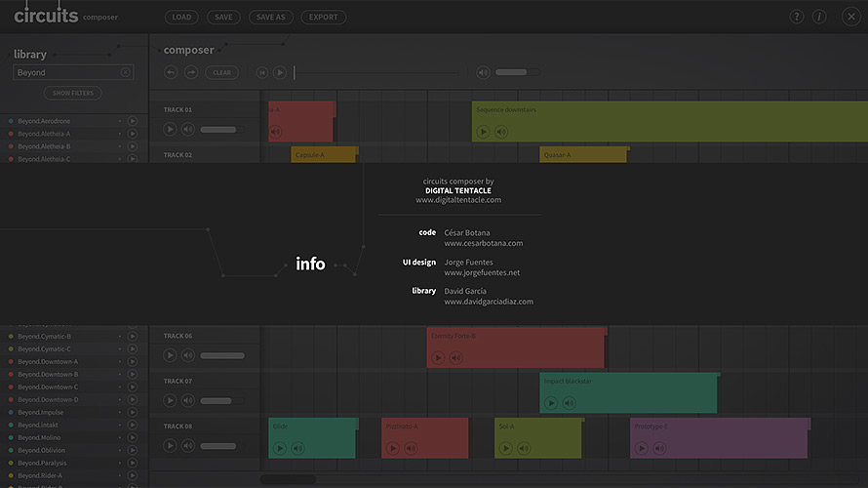Play the Sequence downstairs clip
Image resolution: width=868 pixels, height=488 pixels.
(x=484, y=132)
